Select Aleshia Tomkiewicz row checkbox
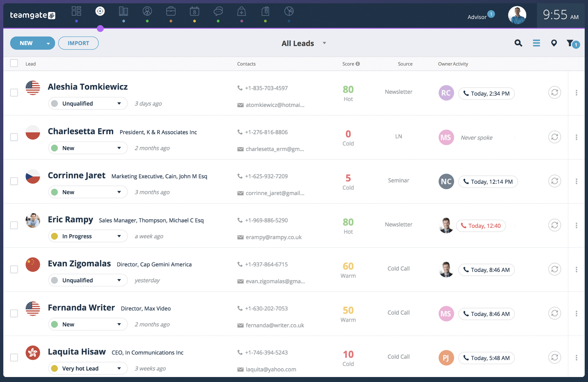Viewport: 588px width, 382px height. click(14, 93)
